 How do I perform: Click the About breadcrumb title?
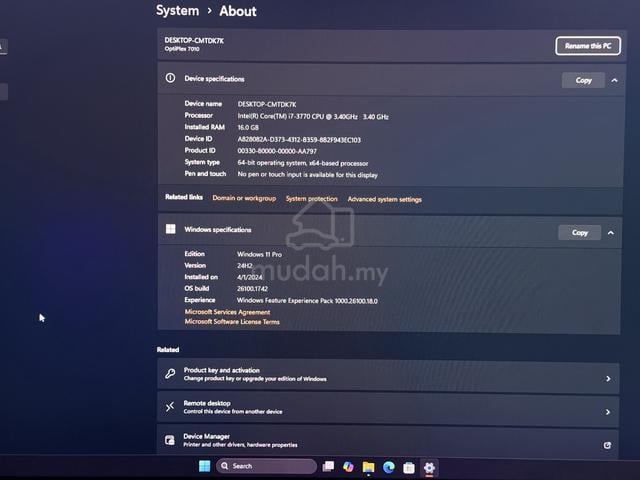tap(238, 11)
